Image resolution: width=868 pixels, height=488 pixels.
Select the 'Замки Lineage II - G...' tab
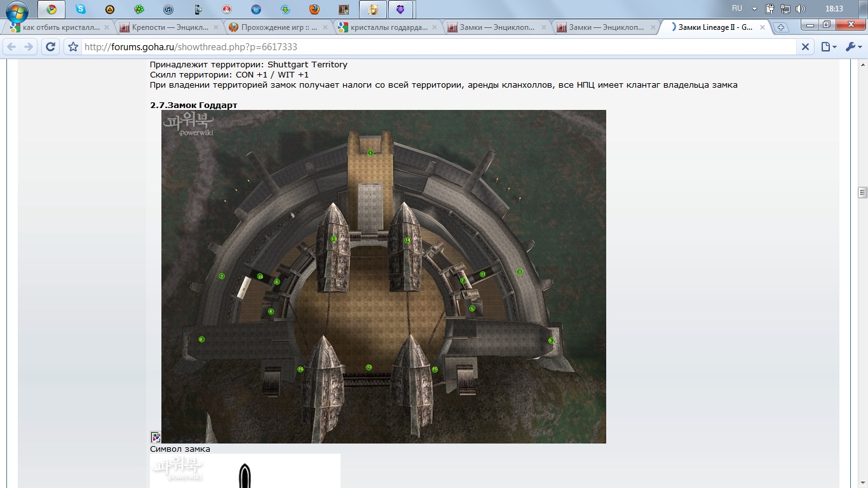[714, 27]
